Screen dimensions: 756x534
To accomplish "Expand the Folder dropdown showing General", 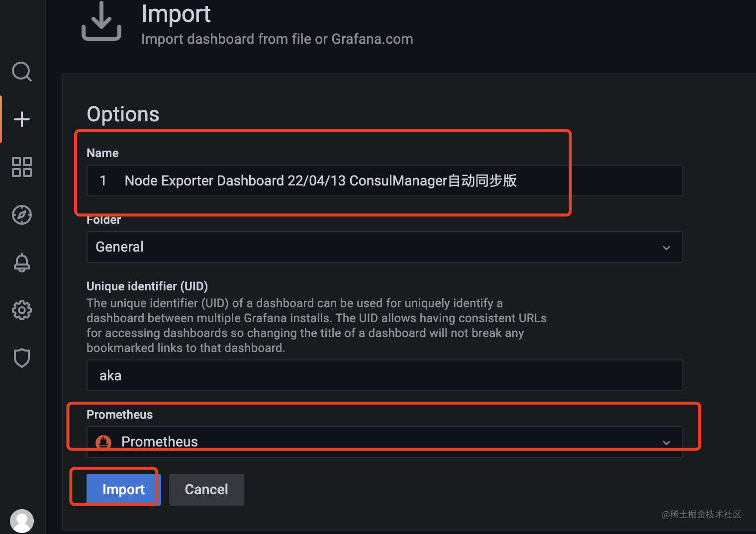I will coord(666,247).
